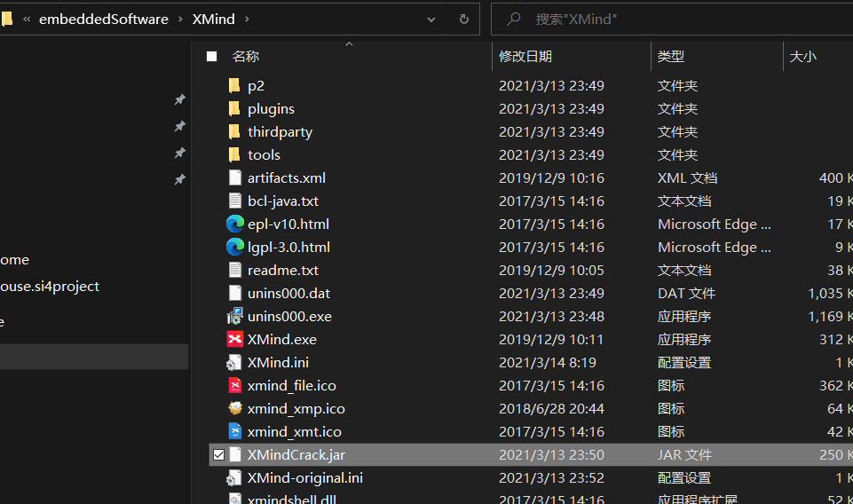This screenshot has height=504, width=853.
Task: Go to embeddedSoftware in breadcrumb
Action: (x=104, y=19)
